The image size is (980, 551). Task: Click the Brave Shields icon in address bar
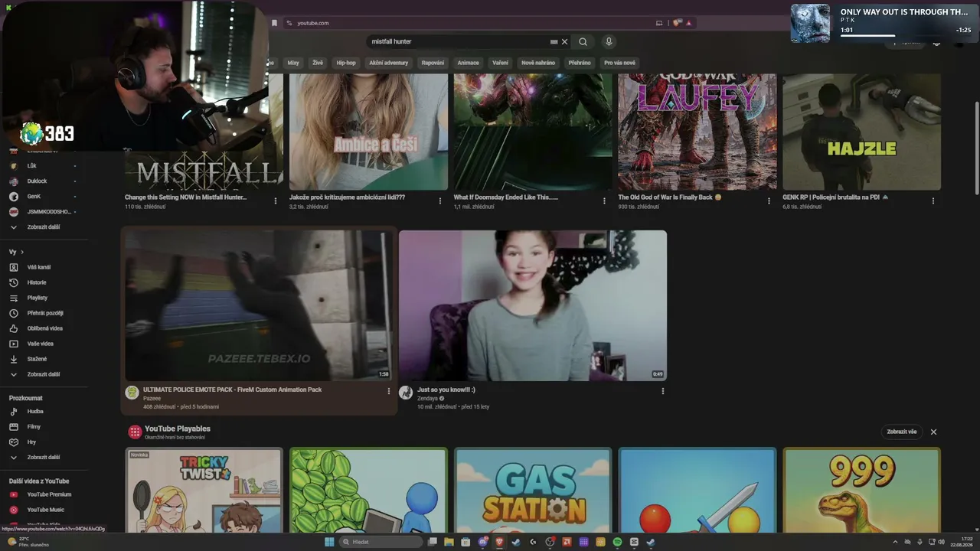pyautogui.click(x=677, y=23)
